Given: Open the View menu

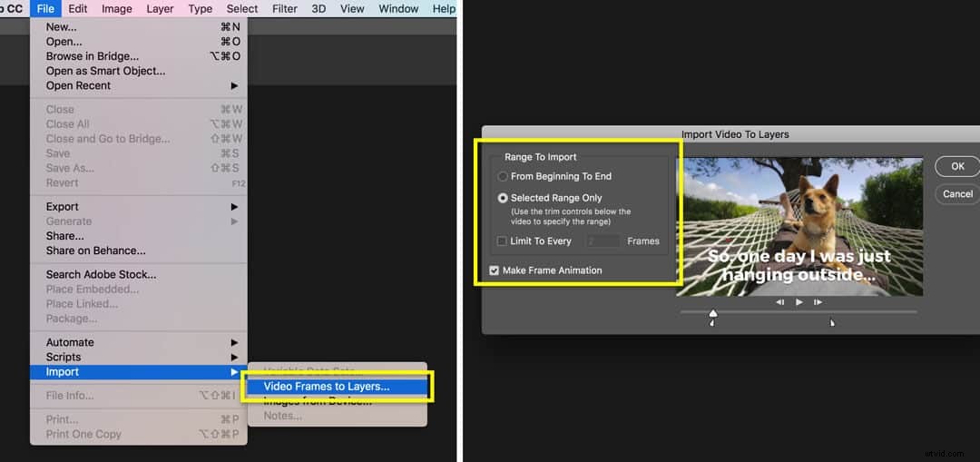Looking at the screenshot, I should pos(352,9).
